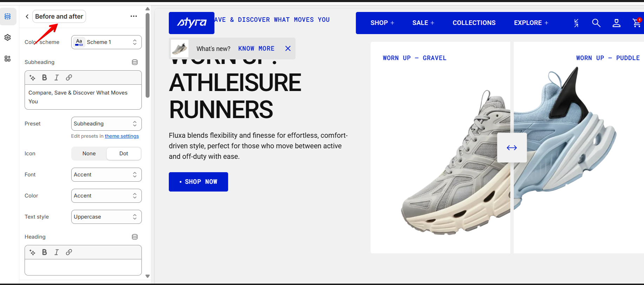
Task: Follow the theme settings link
Action: (x=122, y=136)
